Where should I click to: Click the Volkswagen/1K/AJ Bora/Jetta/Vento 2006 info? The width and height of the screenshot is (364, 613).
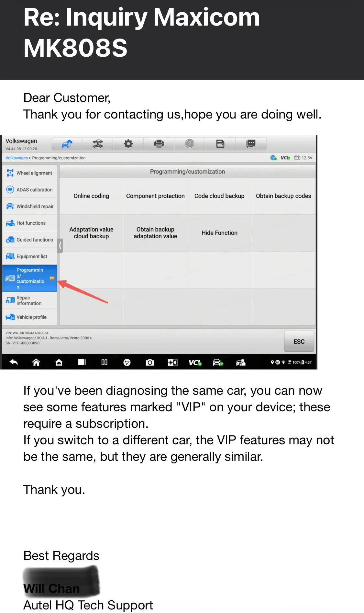(x=49, y=338)
